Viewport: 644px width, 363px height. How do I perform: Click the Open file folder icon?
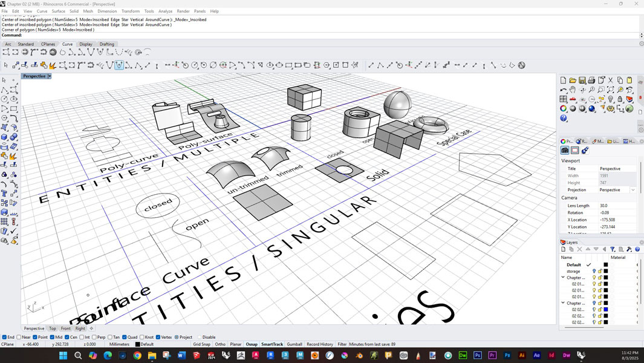coord(573,80)
